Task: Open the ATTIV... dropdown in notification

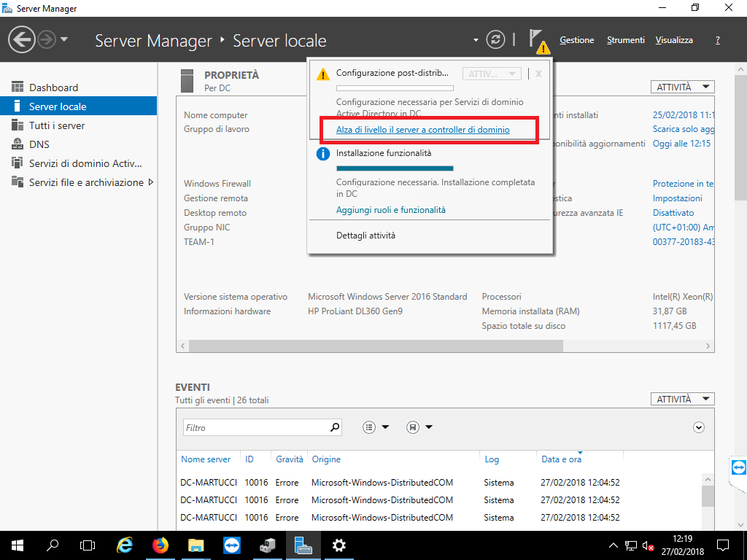Action: click(492, 74)
